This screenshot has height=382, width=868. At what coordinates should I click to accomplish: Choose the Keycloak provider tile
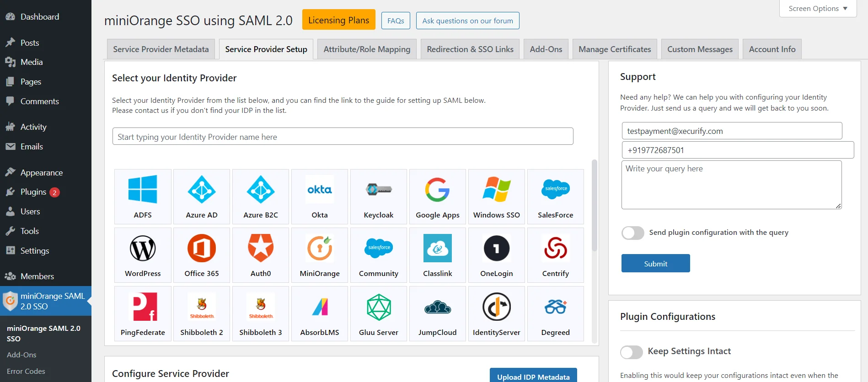coord(379,196)
